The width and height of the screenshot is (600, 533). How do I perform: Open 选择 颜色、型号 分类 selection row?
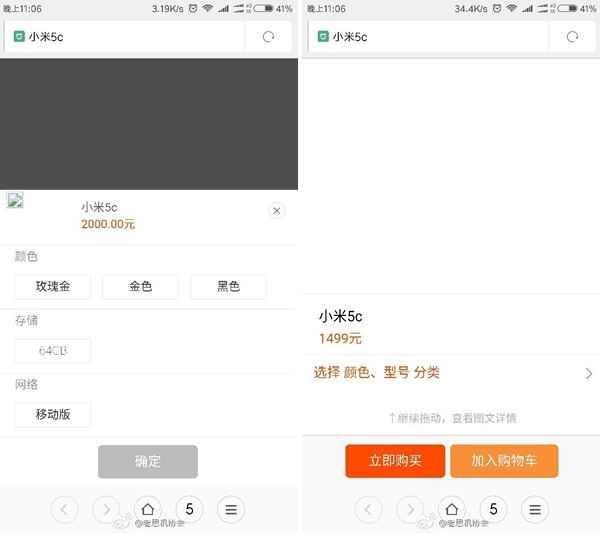pos(451,373)
